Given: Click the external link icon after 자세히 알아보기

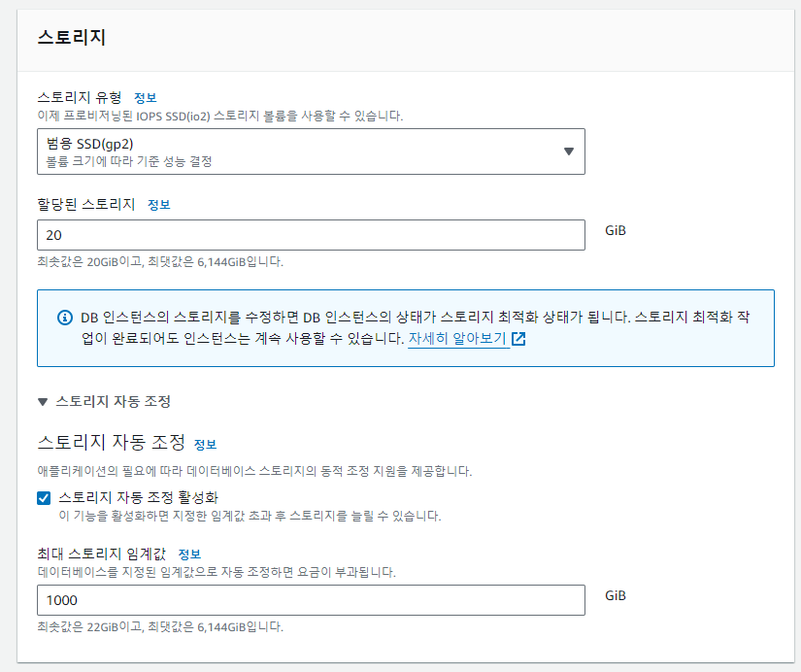Looking at the screenshot, I should (x=518, y=338).
